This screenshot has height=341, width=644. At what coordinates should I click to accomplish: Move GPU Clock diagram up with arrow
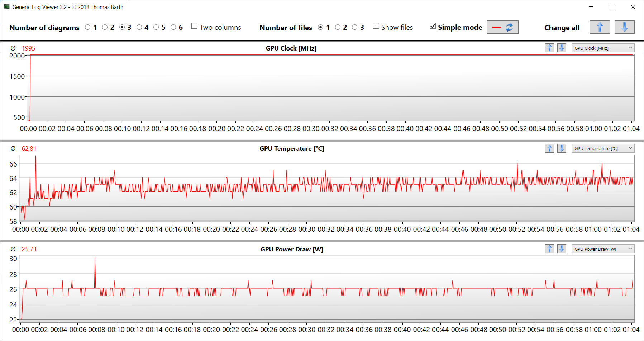tap(549, 48)
